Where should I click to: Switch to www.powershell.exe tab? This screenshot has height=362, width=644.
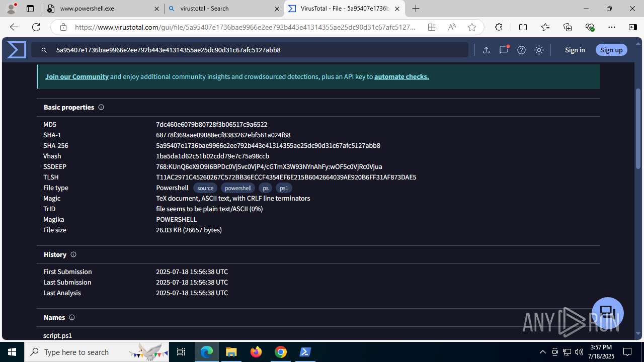104,9
